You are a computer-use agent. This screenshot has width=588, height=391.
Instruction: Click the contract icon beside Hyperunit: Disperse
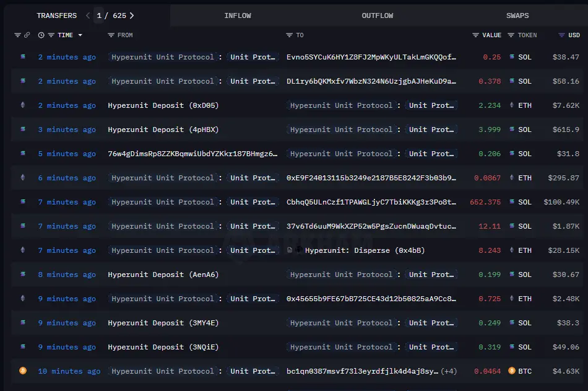(x=290, y=250)
